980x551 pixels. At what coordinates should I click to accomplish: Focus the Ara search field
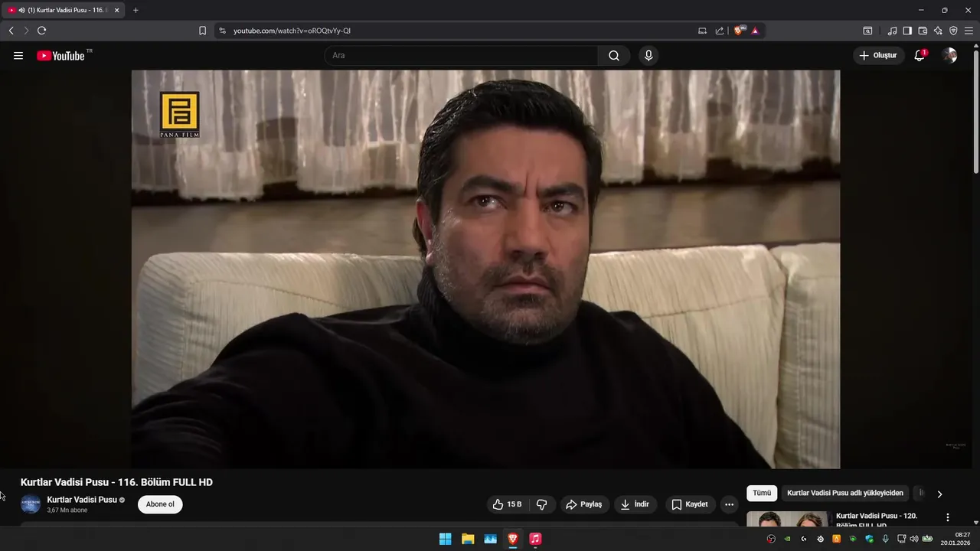coord(461,56)
